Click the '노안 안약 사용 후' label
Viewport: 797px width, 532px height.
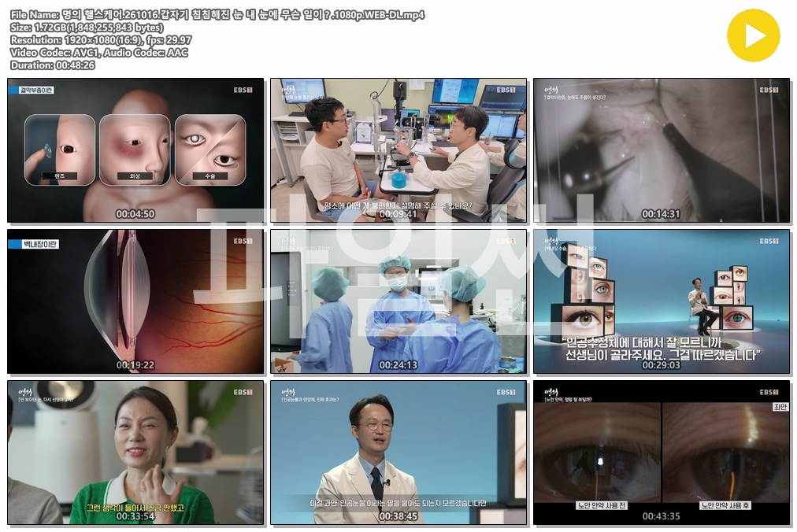(725, 505)
